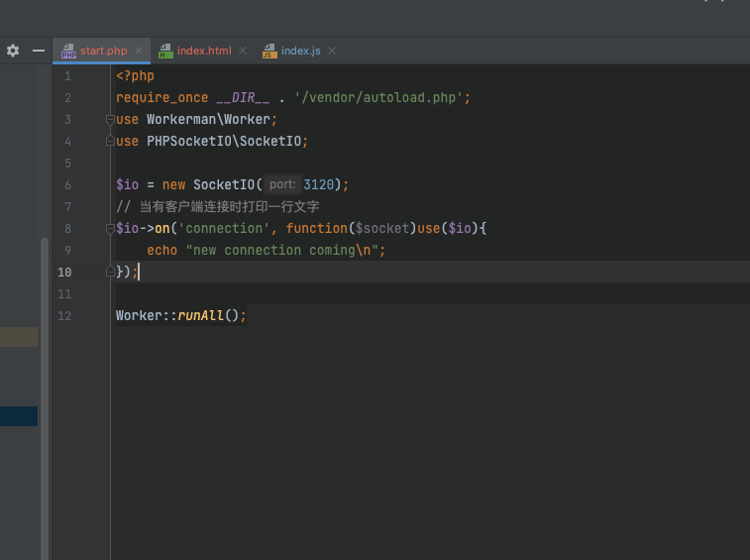Image resolution: width=750 pixels, height=560 pixels.
Task: Click the fold end marker on line 4
Action: click(110, 141)
